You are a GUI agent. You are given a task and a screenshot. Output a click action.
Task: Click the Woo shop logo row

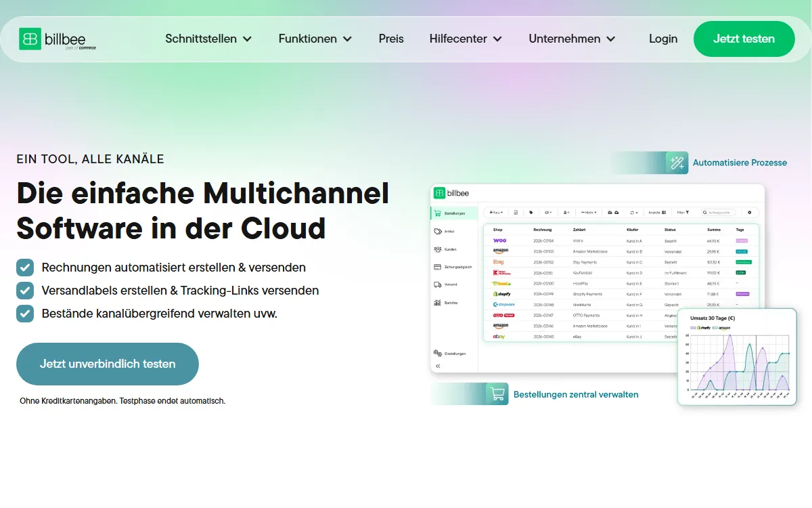pyautogui.click(x=499, y=240)
